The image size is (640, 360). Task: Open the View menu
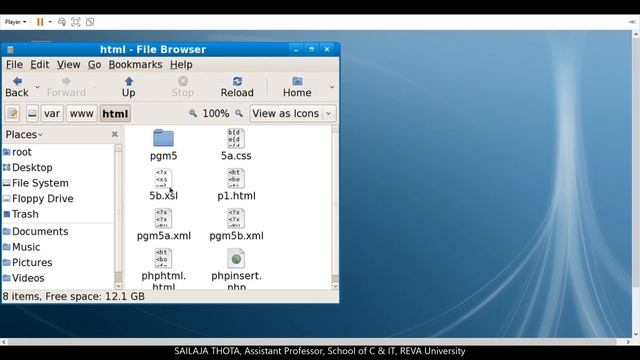pos(68,64)
